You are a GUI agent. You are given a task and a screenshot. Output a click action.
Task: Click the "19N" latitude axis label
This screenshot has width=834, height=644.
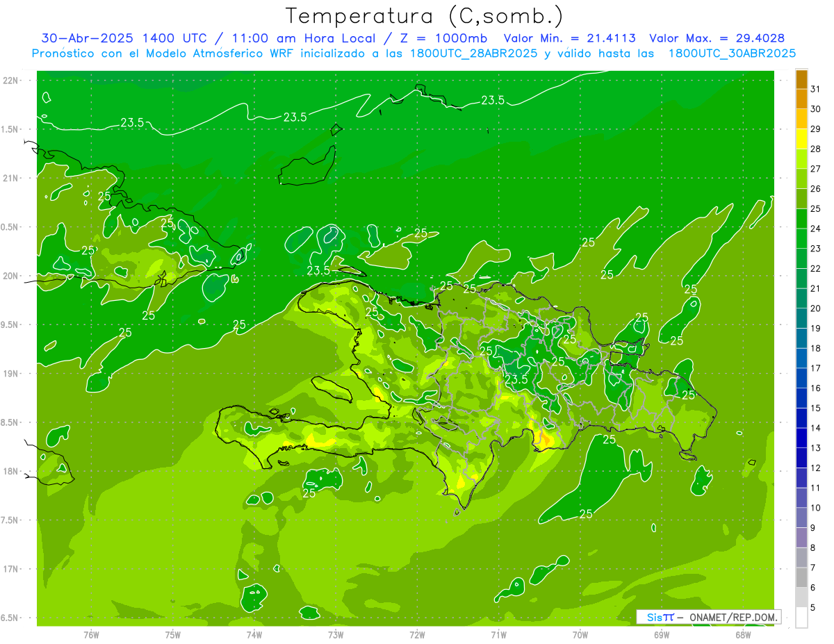(x=11, y=374)
